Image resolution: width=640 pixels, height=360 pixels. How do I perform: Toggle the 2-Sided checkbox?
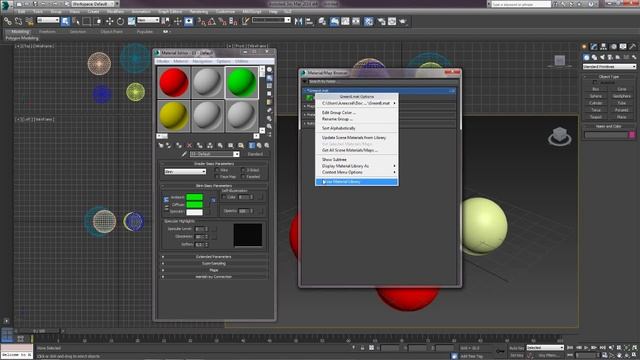(243, 170)
